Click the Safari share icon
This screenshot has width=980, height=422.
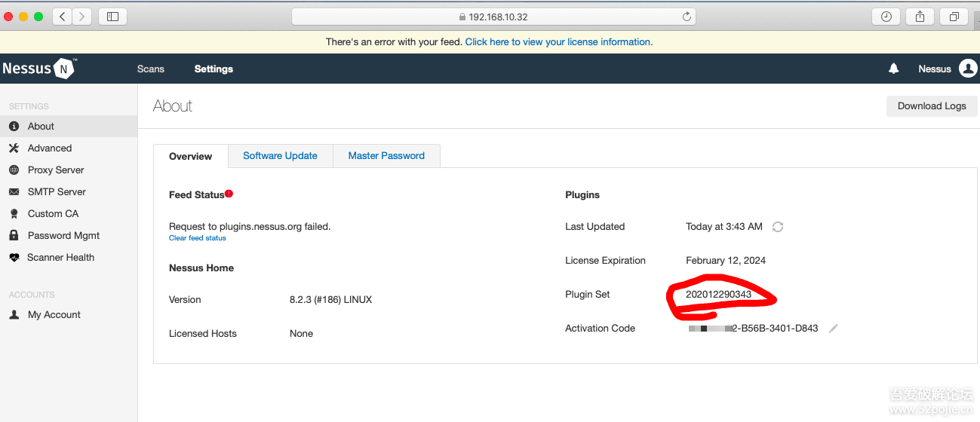coord(920,17)
